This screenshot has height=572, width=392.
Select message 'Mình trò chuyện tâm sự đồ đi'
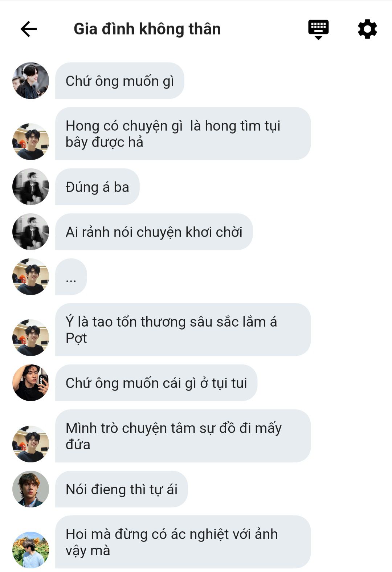tap(183, 436)
